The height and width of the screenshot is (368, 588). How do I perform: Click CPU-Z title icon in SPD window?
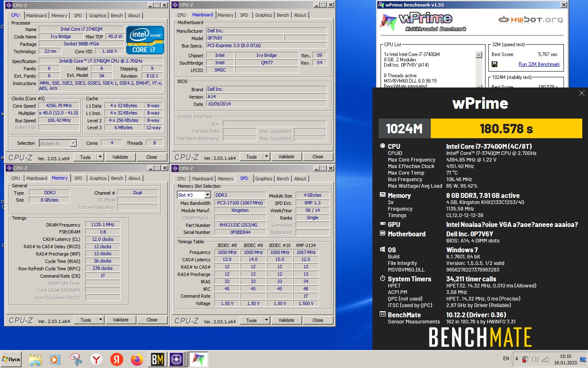coord(175,168)
